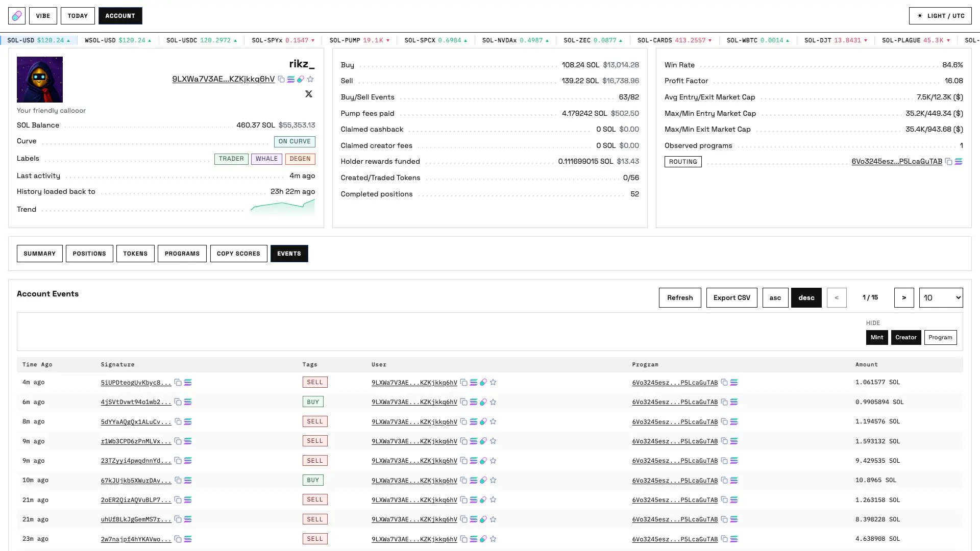Click the Refresh button
This screenshot has height=551, width=980.
point(680,297)
